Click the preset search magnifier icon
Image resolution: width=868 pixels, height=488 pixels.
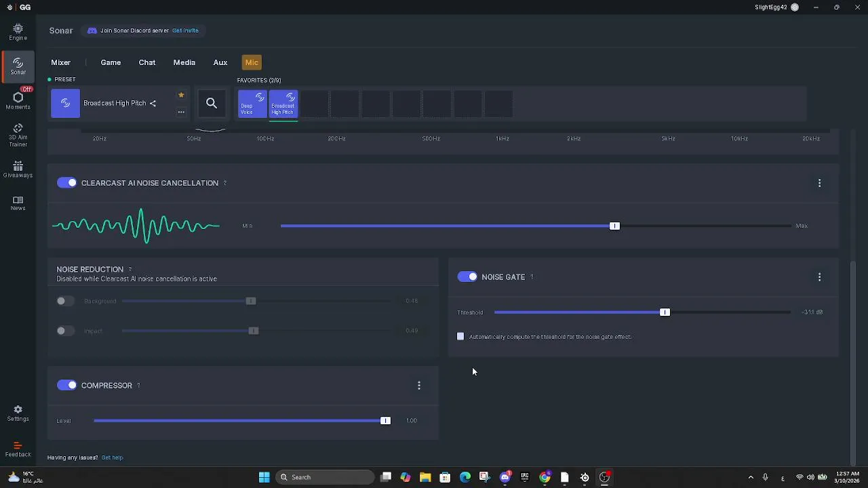coord(212,103)
